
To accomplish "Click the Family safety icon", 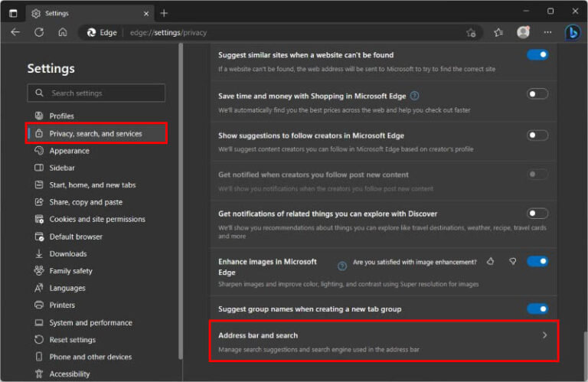I will (x=39, y=271).
